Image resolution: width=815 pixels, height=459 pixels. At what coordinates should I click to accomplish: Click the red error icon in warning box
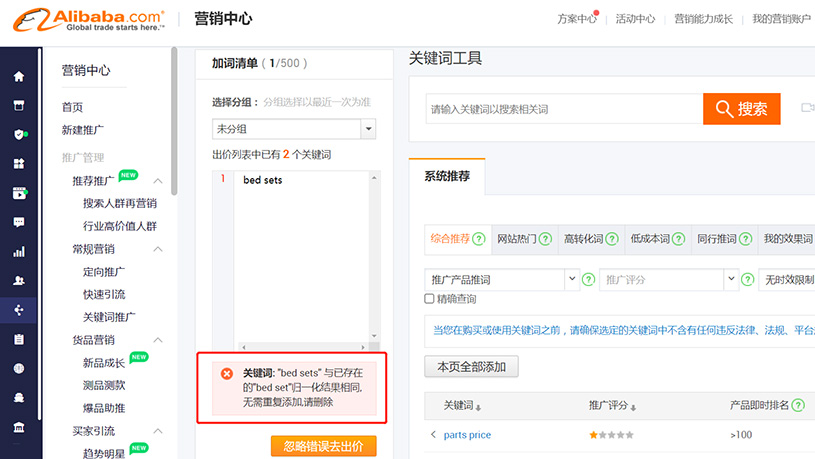click(x=227, y=373)
